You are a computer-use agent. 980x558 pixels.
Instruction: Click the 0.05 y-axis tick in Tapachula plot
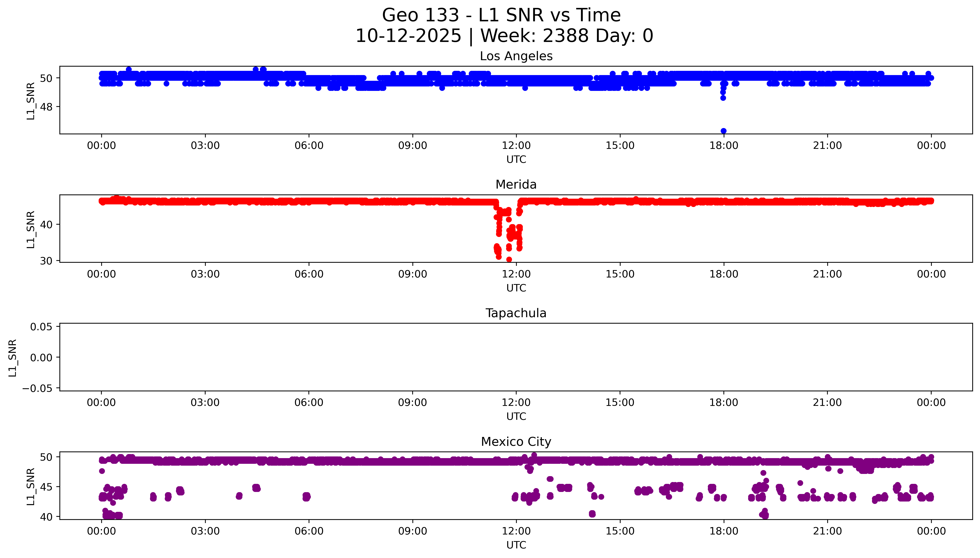(41, 327)
